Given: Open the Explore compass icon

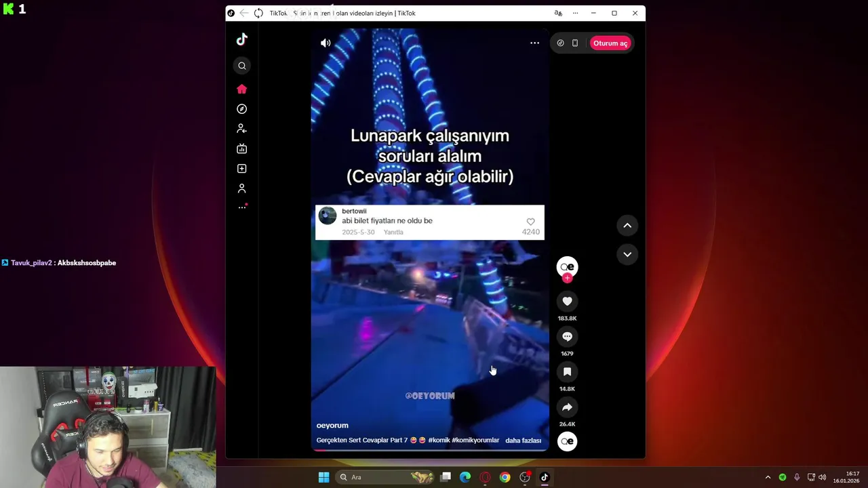Looking at the screenshot, I should point(242,109).
